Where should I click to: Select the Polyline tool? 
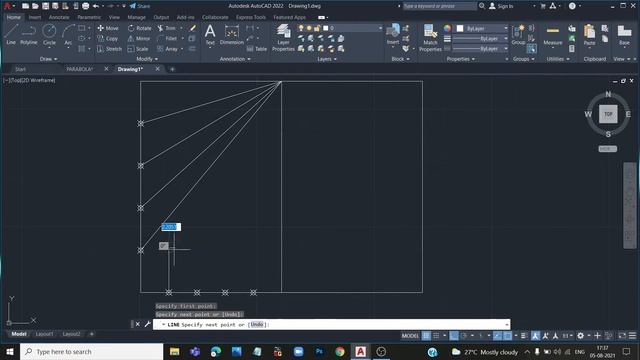(x=29, y=34)
